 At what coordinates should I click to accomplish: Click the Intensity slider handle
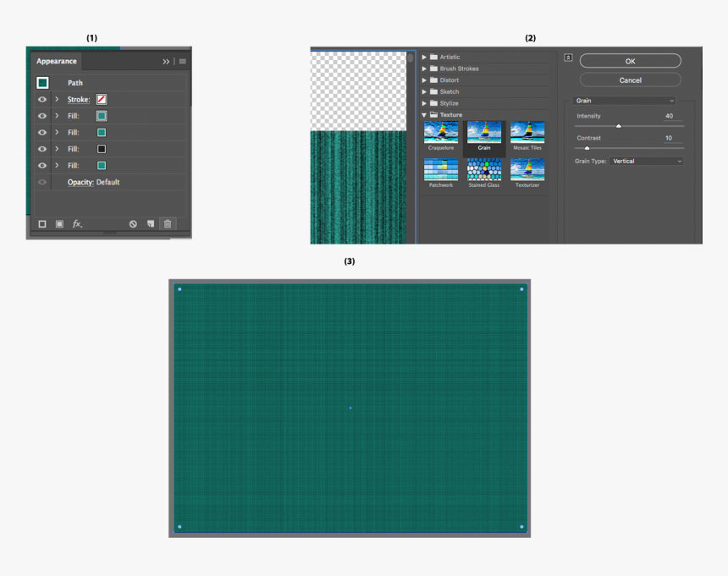coord(619,126)
